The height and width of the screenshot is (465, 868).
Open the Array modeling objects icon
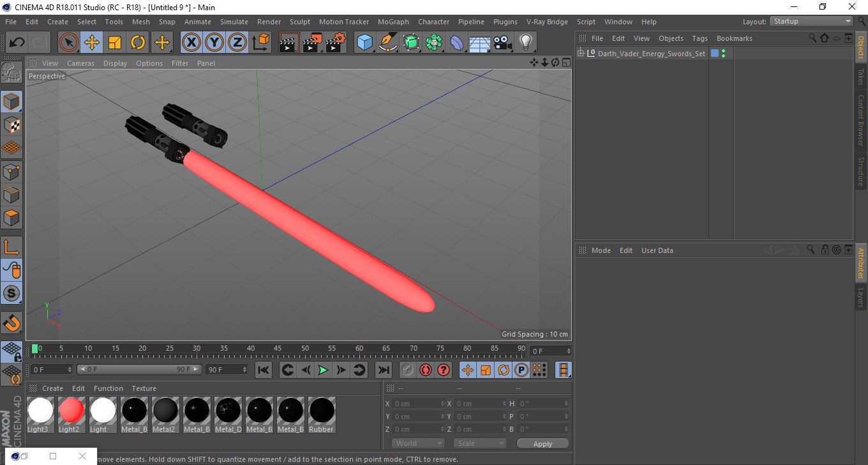(434, 43)
